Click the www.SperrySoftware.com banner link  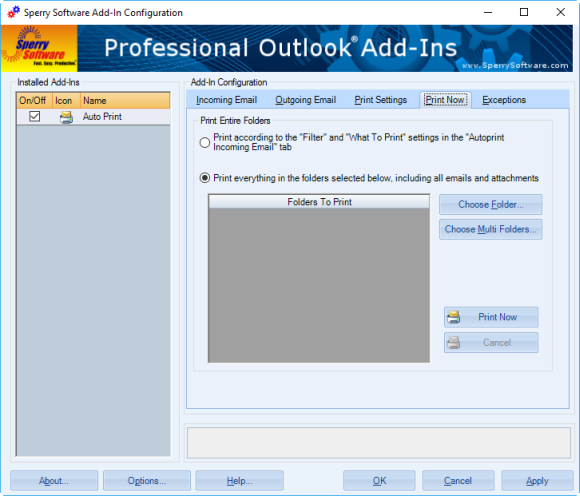click(515, 65)
